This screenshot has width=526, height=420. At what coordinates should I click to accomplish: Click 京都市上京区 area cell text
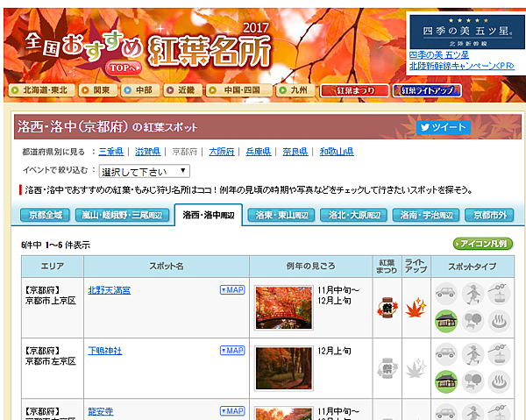pos(51,301)
